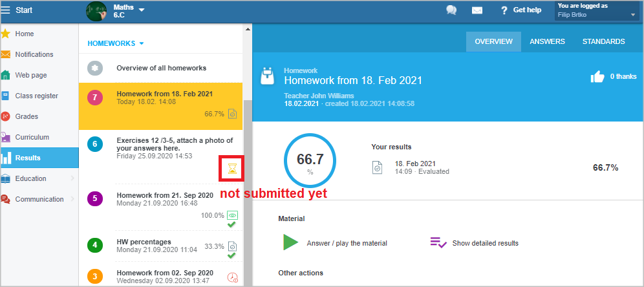The height and width of the screenshot is (287, 644).
Task: Click the question mark help icon
Action: [504, 10]
